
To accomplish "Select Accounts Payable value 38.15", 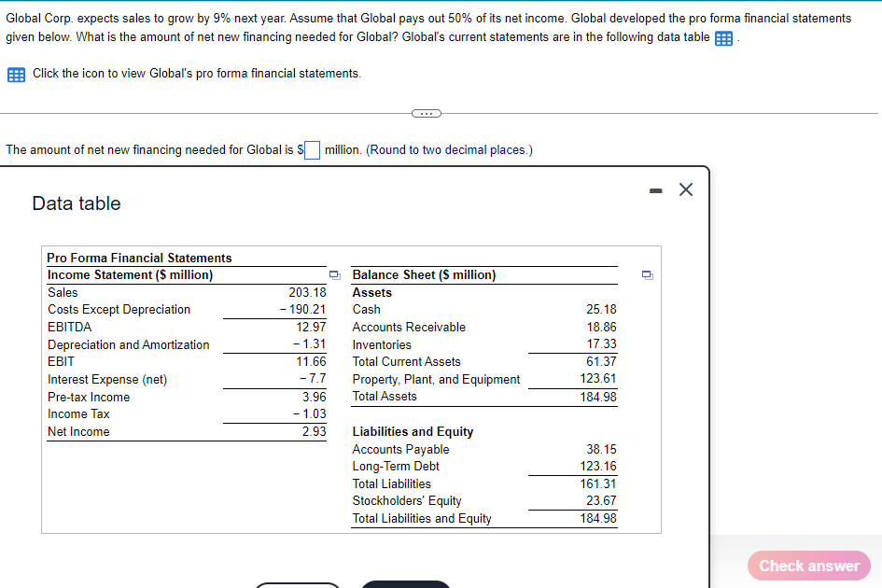I will [x=601, y=449].
